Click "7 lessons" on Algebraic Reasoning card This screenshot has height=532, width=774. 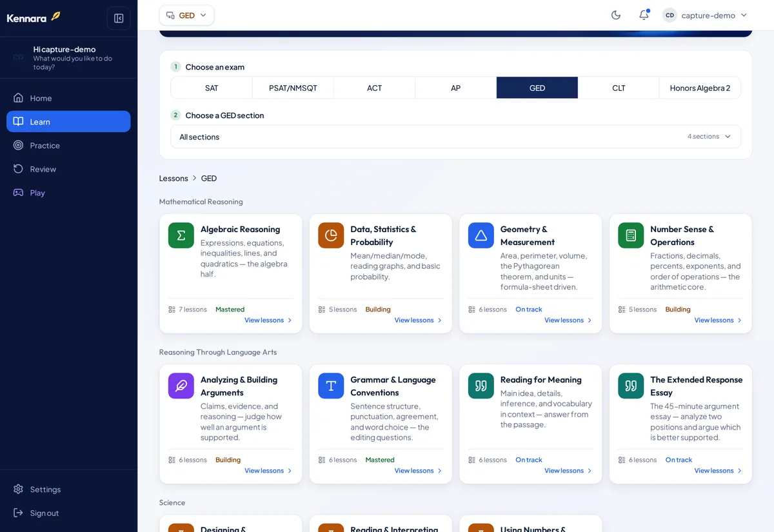193,310
